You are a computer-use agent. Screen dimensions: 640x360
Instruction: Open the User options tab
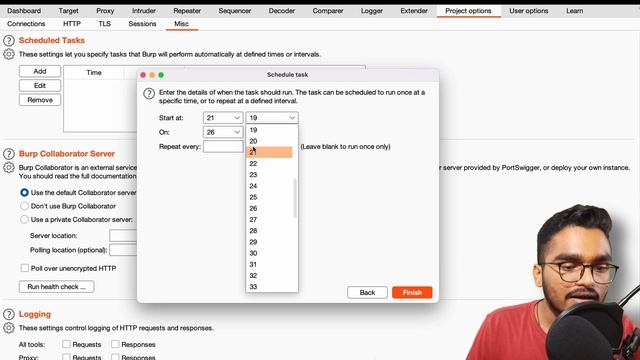coord(529,11)
